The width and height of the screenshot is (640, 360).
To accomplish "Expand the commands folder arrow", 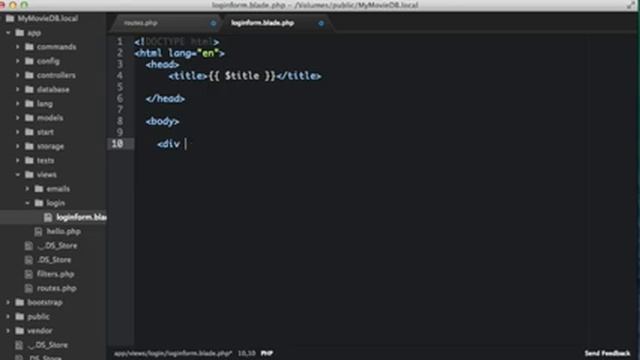I will click(18, 47).
